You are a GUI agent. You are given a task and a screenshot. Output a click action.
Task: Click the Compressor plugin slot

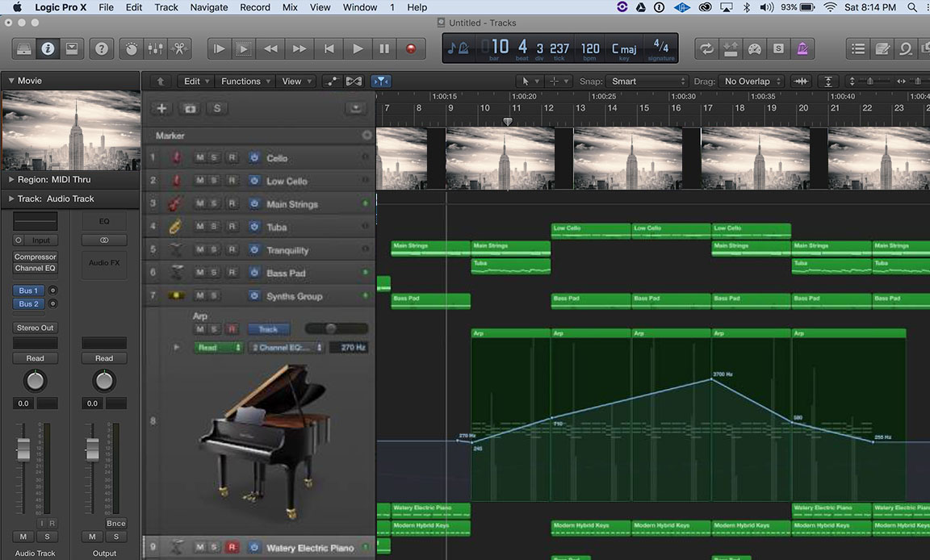click(x=35, y=257)
